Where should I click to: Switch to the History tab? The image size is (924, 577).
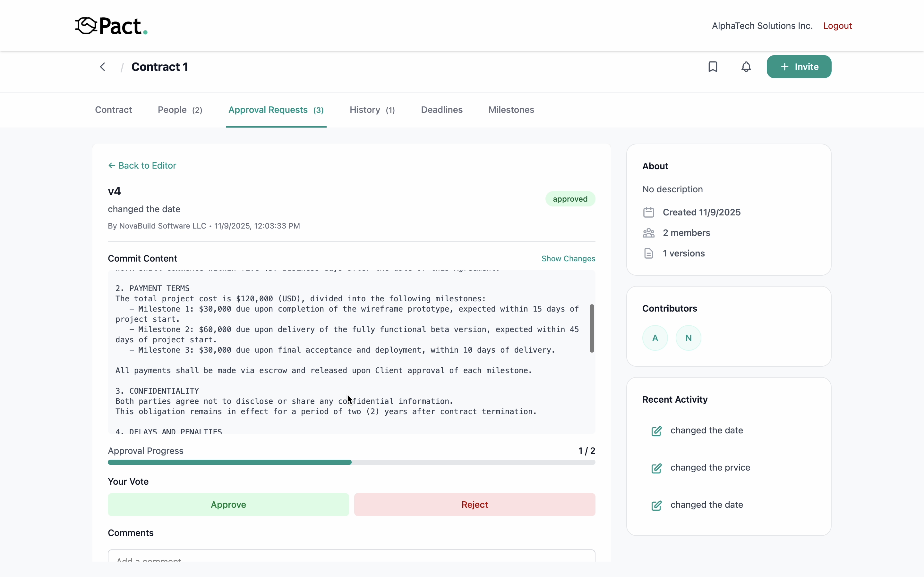pos(372,110)
